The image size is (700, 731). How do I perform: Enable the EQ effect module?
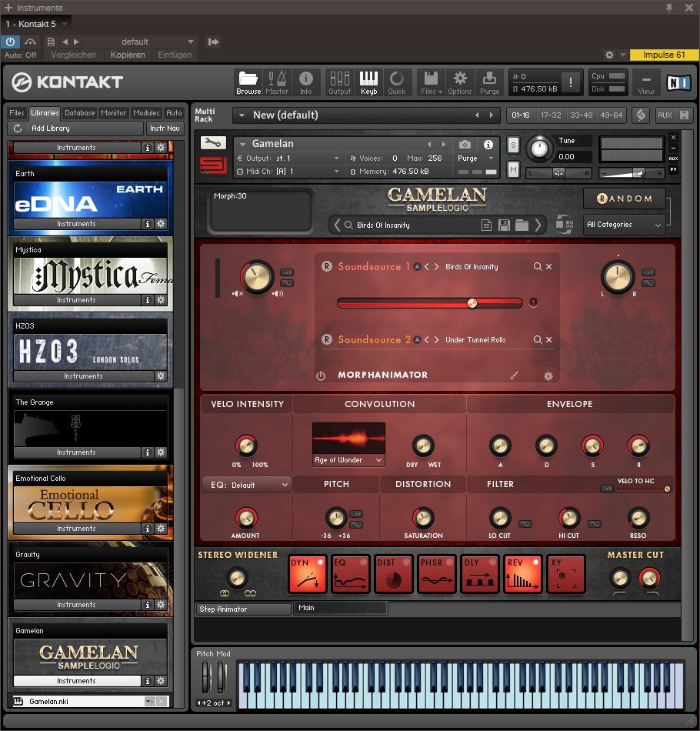351,574
